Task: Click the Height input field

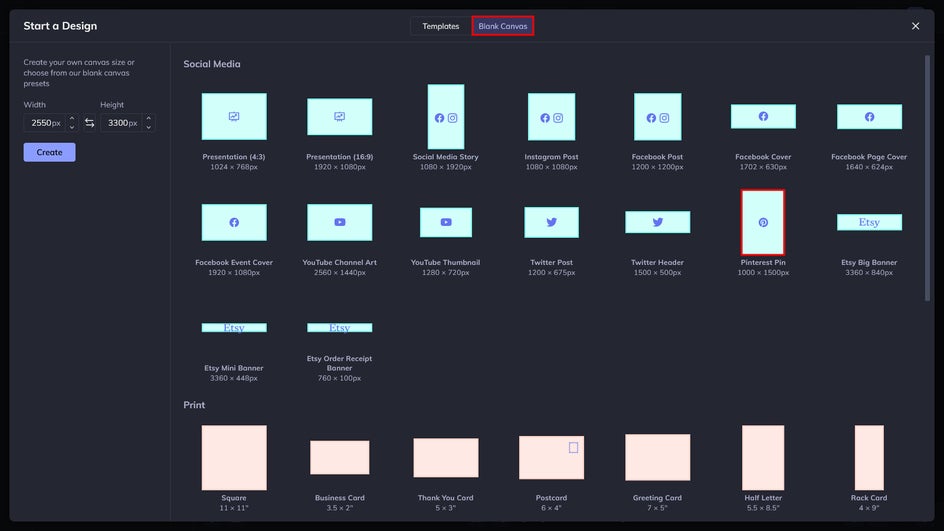Action: pos(121,123)
